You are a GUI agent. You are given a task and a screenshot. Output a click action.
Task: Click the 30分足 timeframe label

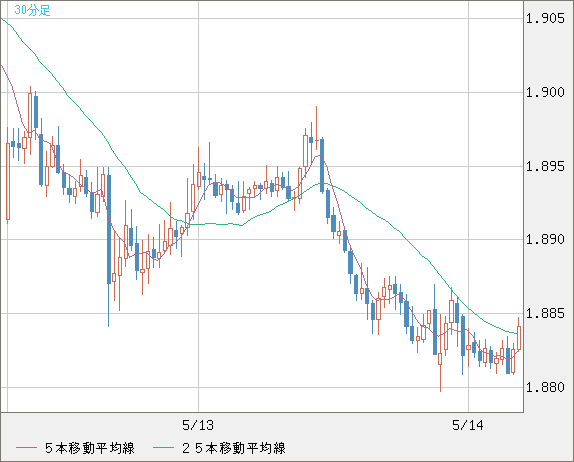(32, 10)
